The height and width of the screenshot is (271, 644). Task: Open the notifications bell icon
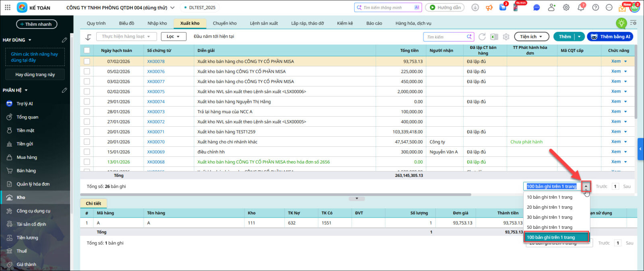click(x=581, y=8)
